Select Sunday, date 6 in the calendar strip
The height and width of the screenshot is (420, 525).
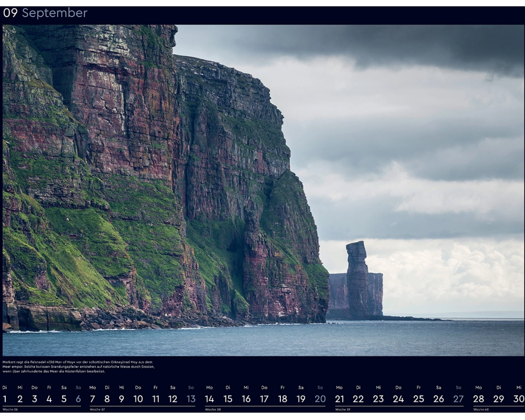click(x=78, y=399)
